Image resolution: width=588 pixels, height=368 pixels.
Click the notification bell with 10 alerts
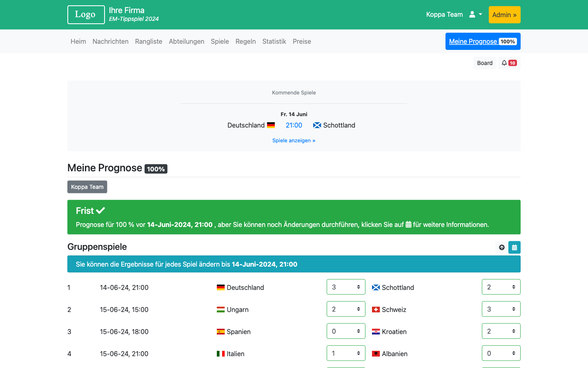(509, 63)
